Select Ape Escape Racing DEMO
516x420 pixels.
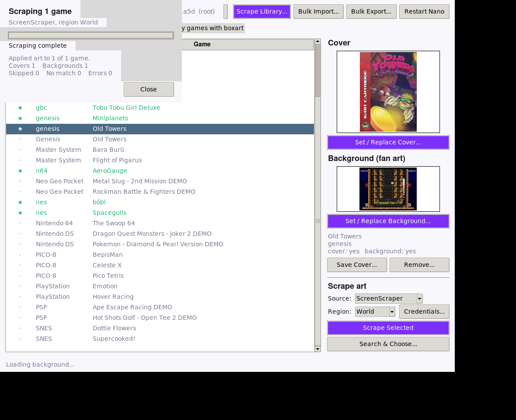(x=160, y=308)
